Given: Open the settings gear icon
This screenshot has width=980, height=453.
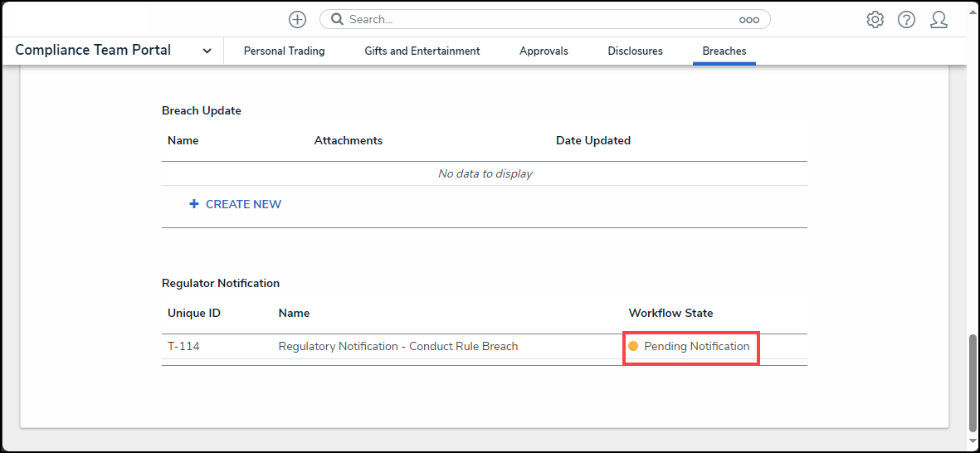Looking at the screenshot, I should click(875, 20).
